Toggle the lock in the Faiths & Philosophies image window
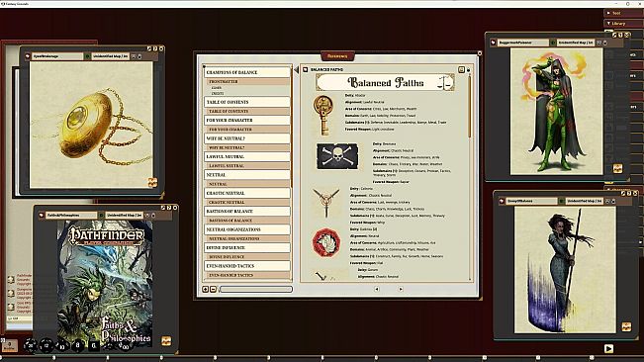644x362 pixels. click(x=153, y=215)
